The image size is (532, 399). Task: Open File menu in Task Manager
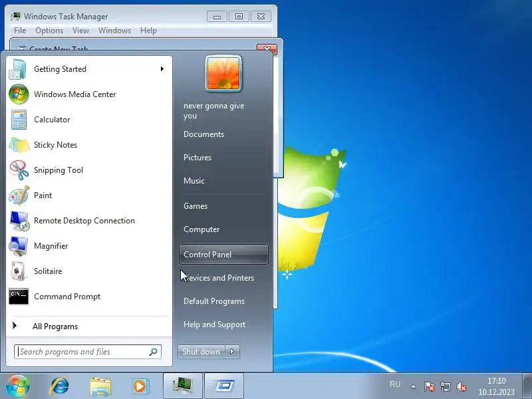coord(20,31)
